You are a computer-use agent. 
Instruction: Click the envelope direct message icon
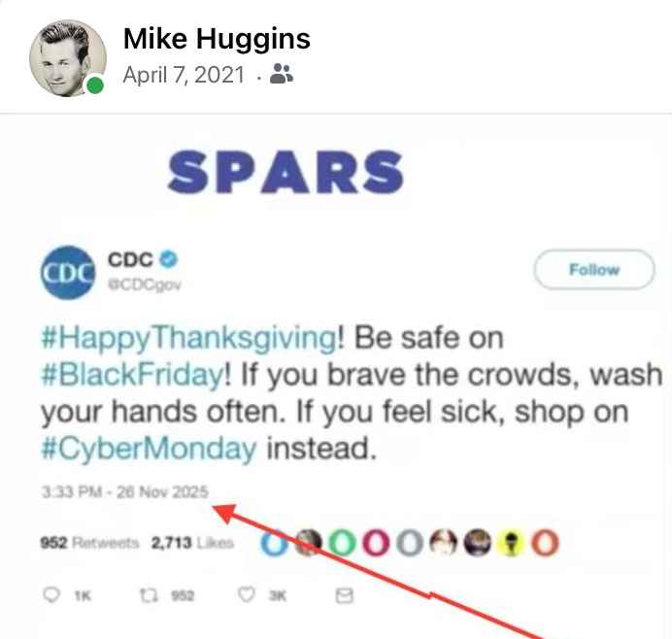[344, 595]
